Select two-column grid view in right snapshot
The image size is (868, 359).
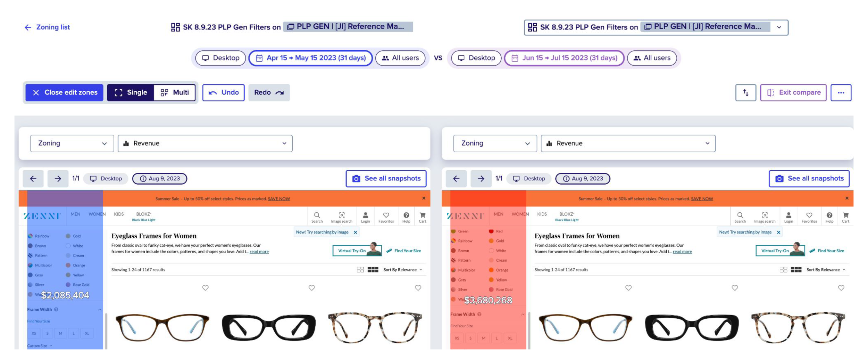pyautogui.click(x=783, y=270)
